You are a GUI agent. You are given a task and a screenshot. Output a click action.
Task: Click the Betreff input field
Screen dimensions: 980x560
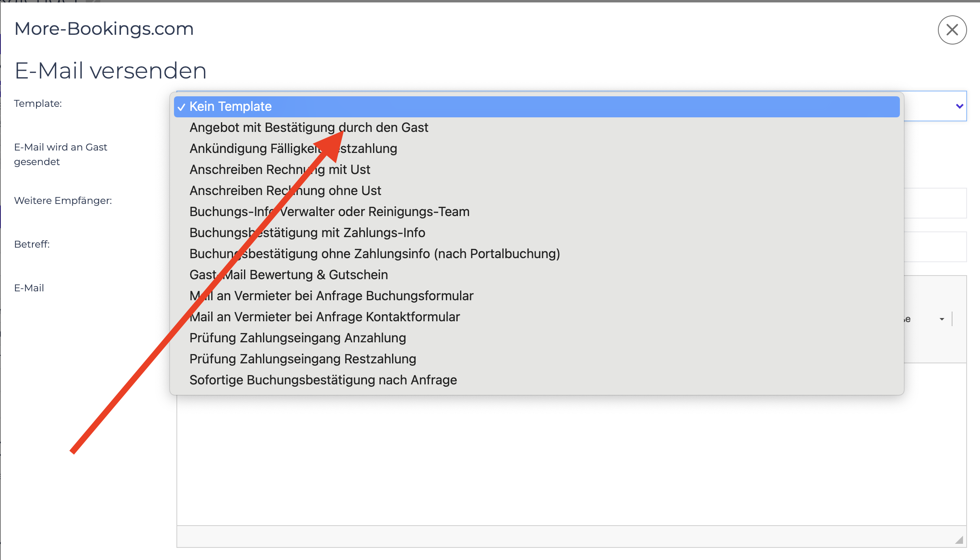point(935,247)
